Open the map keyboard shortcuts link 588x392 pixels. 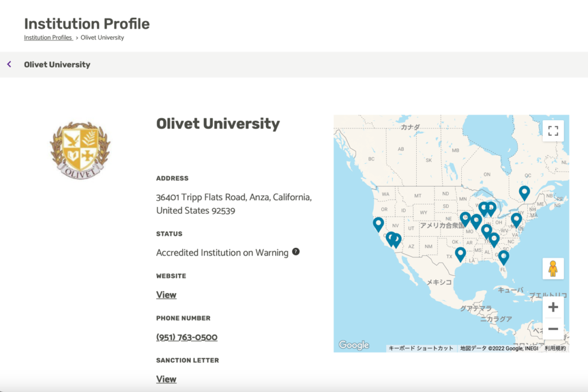pos(421,348)
